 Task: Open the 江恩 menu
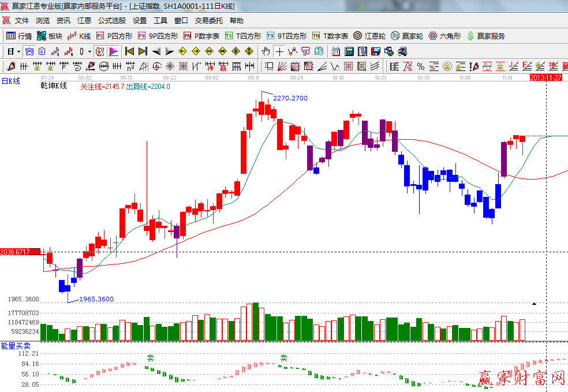84,21
